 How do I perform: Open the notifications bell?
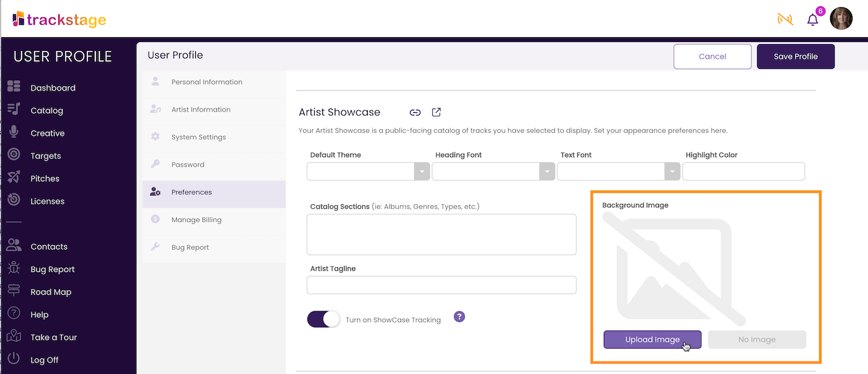tap(812, 20)
